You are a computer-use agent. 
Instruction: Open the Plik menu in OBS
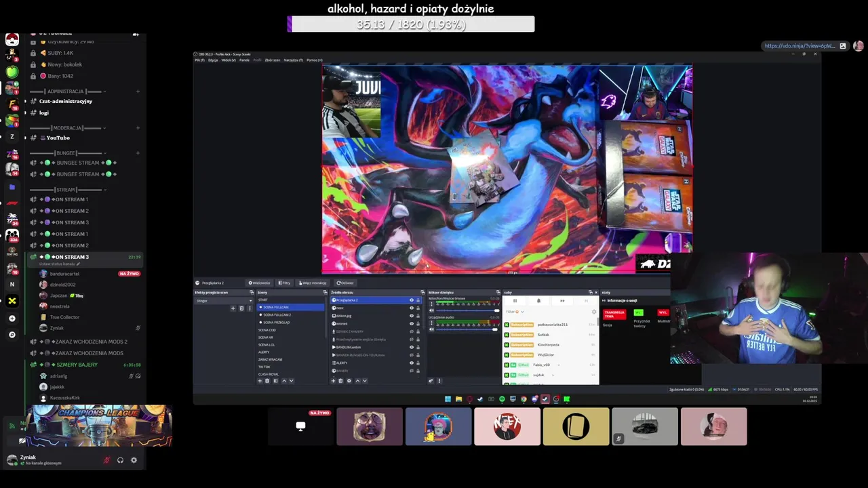coord(199,60)
